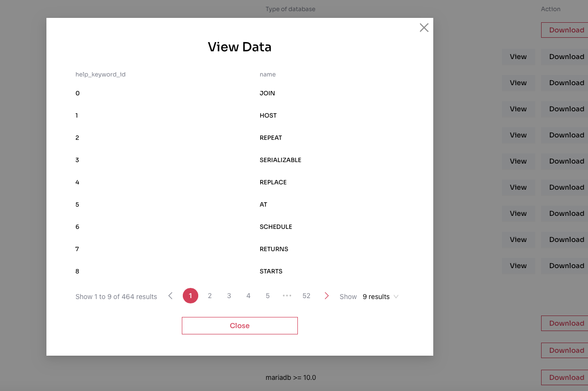This screenshot has height=391, width=588.
Task: Click the help_keyword_id column header
Action: pyautogui.click(x=101, y=75)
